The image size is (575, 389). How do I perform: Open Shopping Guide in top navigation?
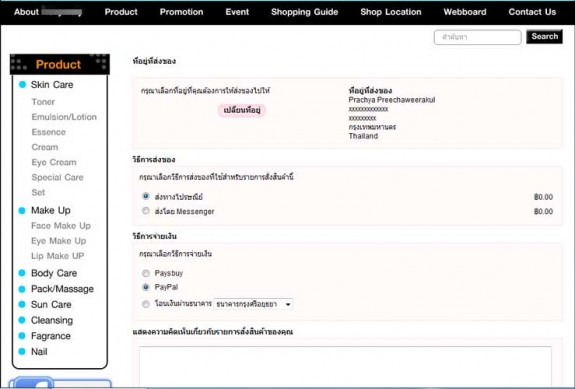click(304, 12)
